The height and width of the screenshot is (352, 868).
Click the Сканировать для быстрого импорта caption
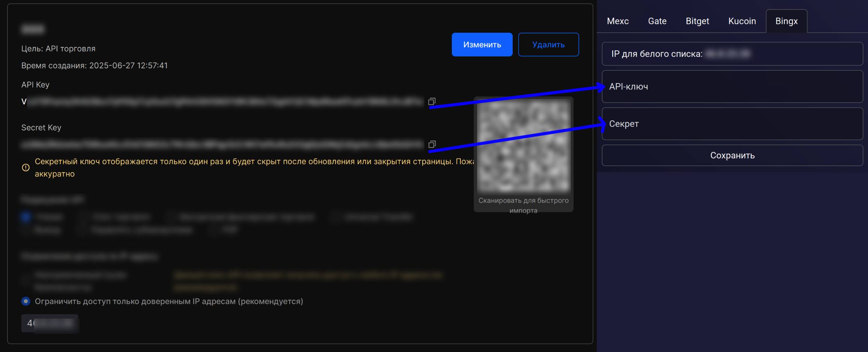pos(524,205)
